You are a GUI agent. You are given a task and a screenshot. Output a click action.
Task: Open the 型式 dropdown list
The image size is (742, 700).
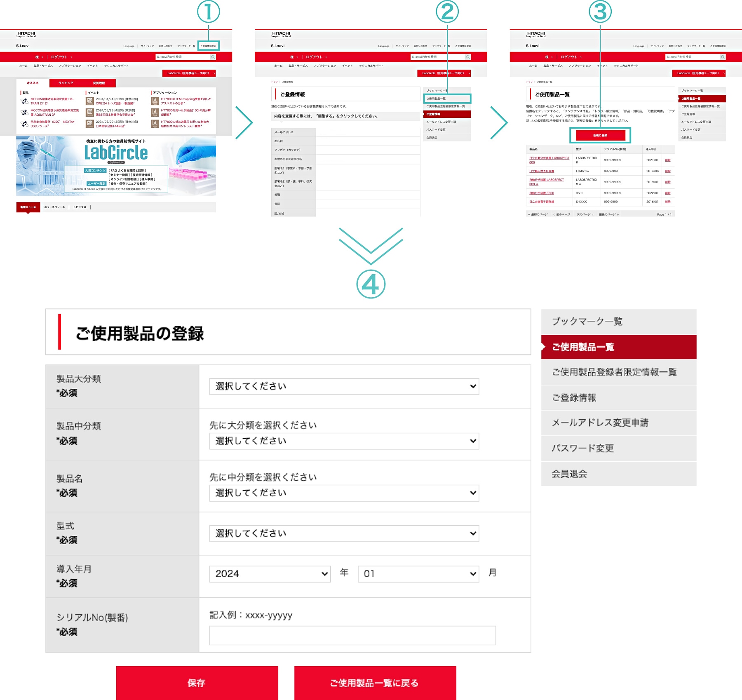(x=344, y=533)
